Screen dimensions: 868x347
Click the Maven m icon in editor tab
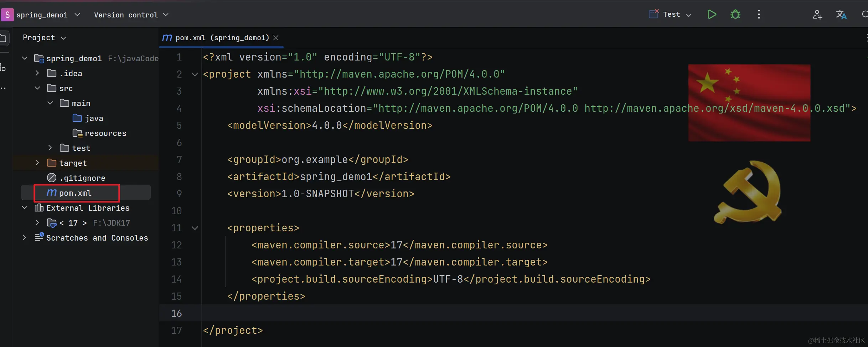click(x=167, y=38)
